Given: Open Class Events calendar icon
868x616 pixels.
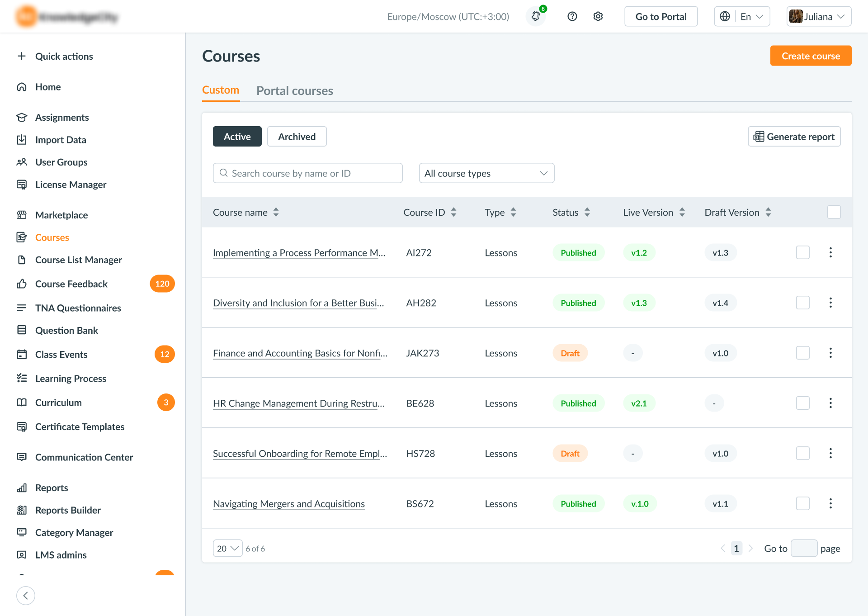Looking at the screenshot, I should click(22, 354).
